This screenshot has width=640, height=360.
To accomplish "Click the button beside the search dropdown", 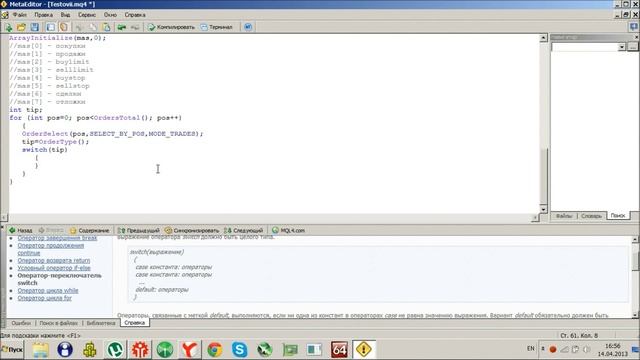I will coord(633,47).
